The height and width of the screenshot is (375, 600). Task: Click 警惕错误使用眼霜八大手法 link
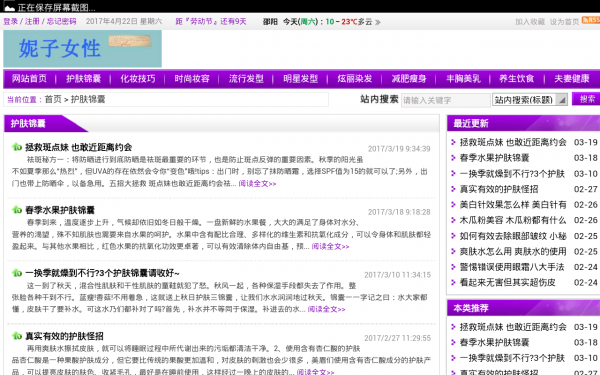point(512,267)
